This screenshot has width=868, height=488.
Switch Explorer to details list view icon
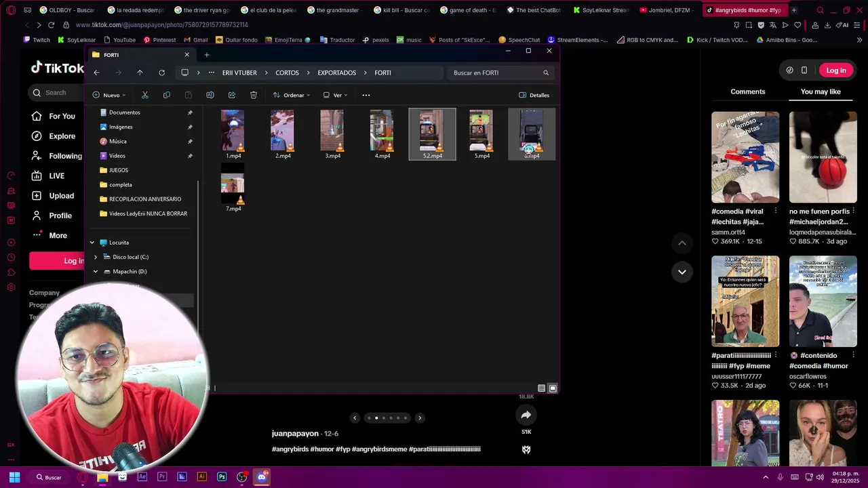click(x=541, y=388)
